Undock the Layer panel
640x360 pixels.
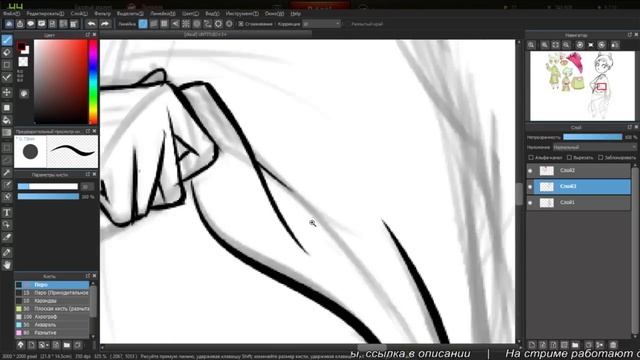coord(629,127)
